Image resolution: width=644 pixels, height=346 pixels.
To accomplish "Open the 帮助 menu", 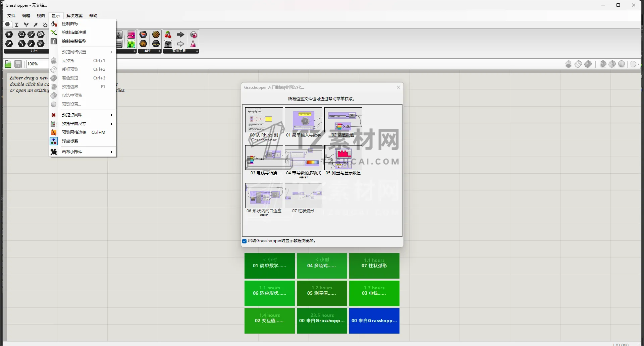I will coord(93,16).
